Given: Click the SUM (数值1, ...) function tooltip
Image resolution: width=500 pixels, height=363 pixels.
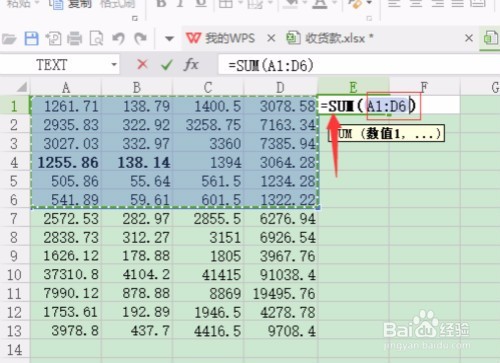Looking at the screenshot, I should tap(387, 134).
